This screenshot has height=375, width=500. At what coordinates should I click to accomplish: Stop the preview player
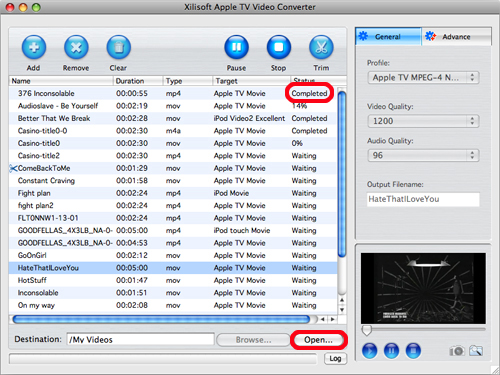click(x=413, y=351)
